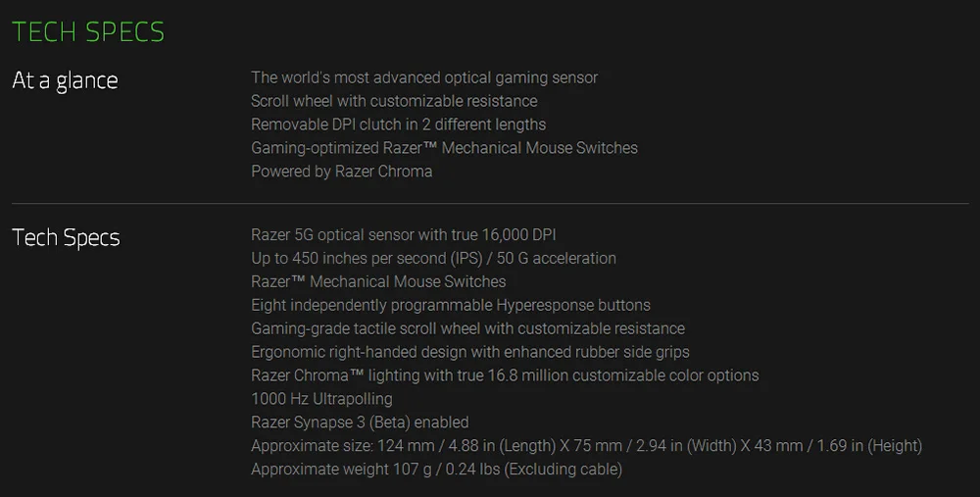Viewport: 980px width, 497px height.
Task: Click 'Eight independently programmable Hyperesponse buttons'
Action: click(451, 305)
